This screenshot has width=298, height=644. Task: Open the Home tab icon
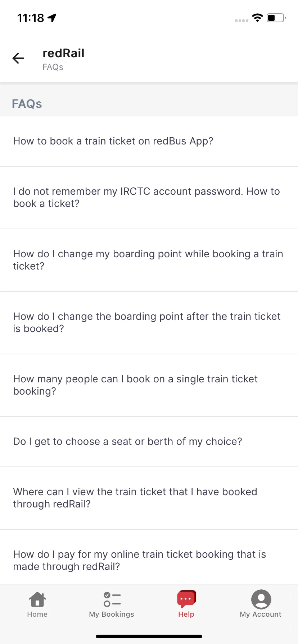pos(37,599)
